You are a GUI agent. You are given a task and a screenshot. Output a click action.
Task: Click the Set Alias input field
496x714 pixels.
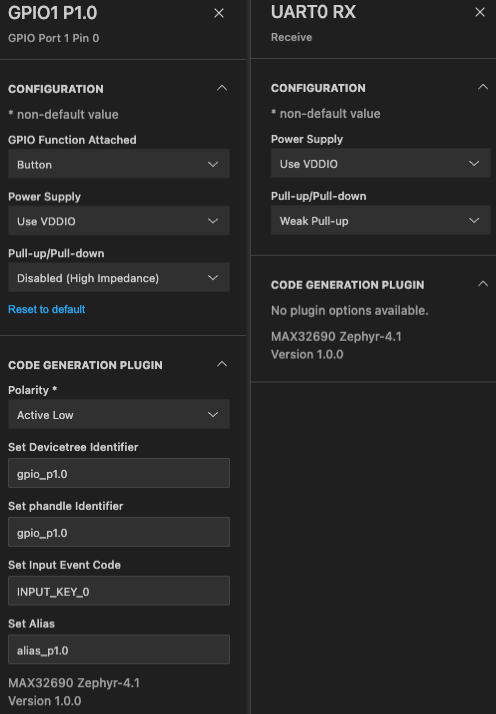click(119, 649)
